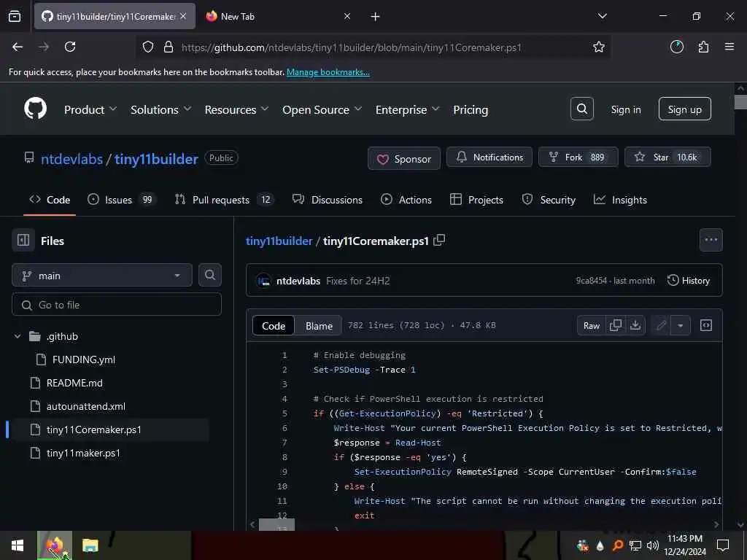747x560 pixels.
Task: Copy the file path next to tiny11Coremaker.ps1
Action: [439, 240]
